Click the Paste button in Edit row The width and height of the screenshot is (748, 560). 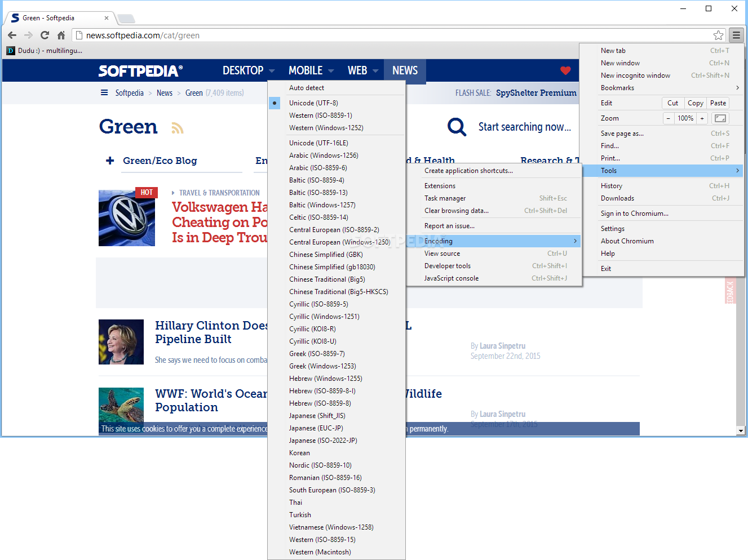(x=718, y=103)
